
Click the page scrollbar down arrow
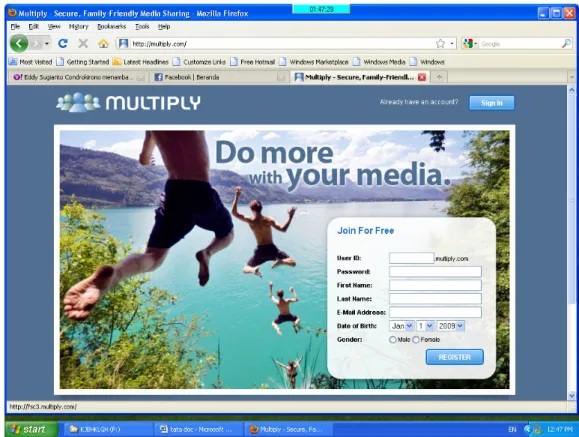tap(572, 396)
